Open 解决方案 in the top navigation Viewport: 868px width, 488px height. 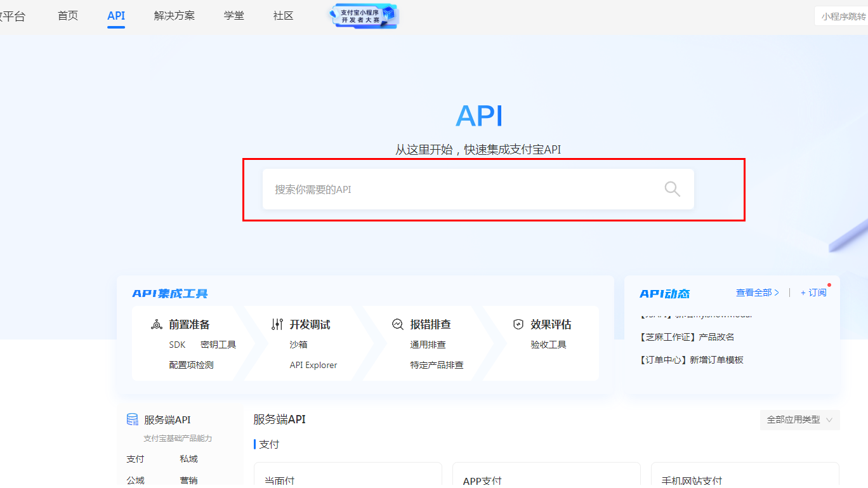174,16
